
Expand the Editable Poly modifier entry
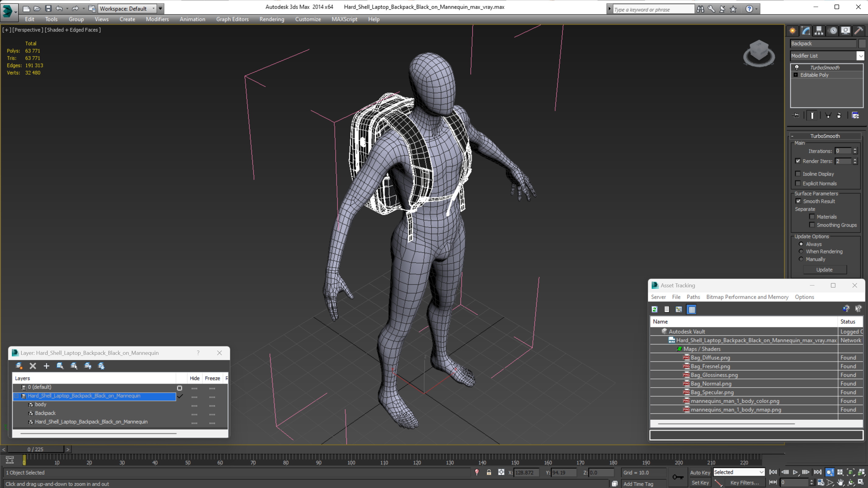796,75
